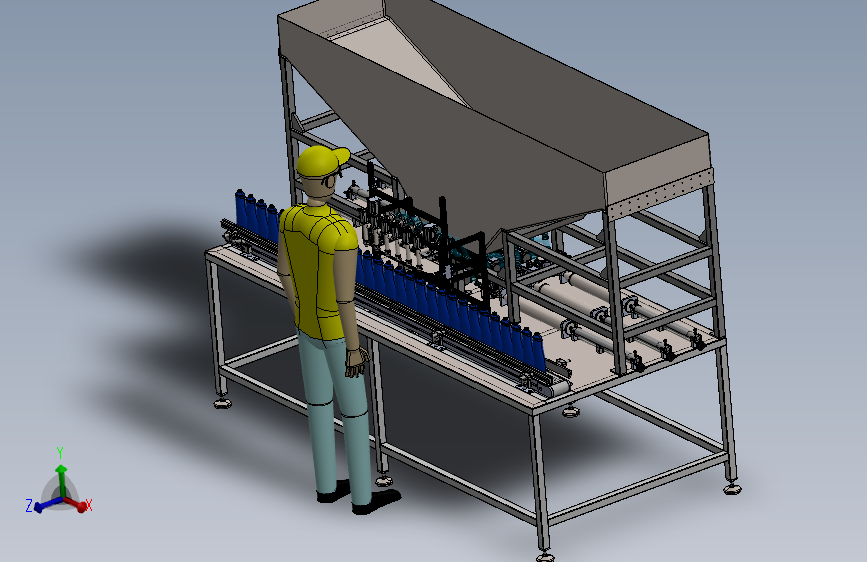This screenshot has height=562, width=867.
Task: Click the green Y axis of the orientation triad
Action: point(61,480)
